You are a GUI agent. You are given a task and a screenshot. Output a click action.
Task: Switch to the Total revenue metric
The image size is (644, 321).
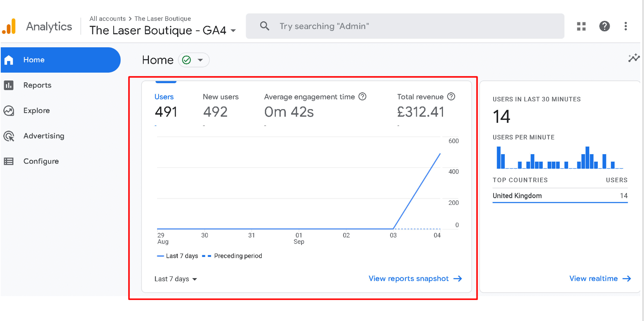click(420, 97)
